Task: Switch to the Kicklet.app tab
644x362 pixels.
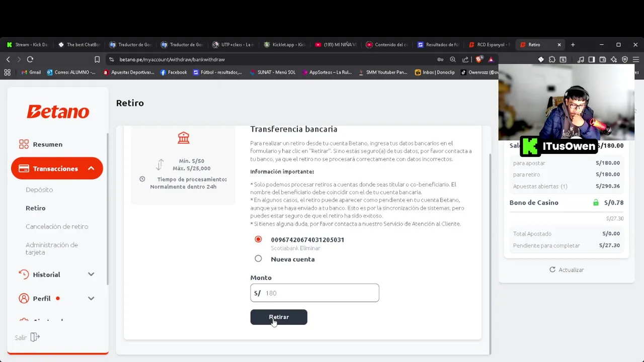Action: coord(285,45)
